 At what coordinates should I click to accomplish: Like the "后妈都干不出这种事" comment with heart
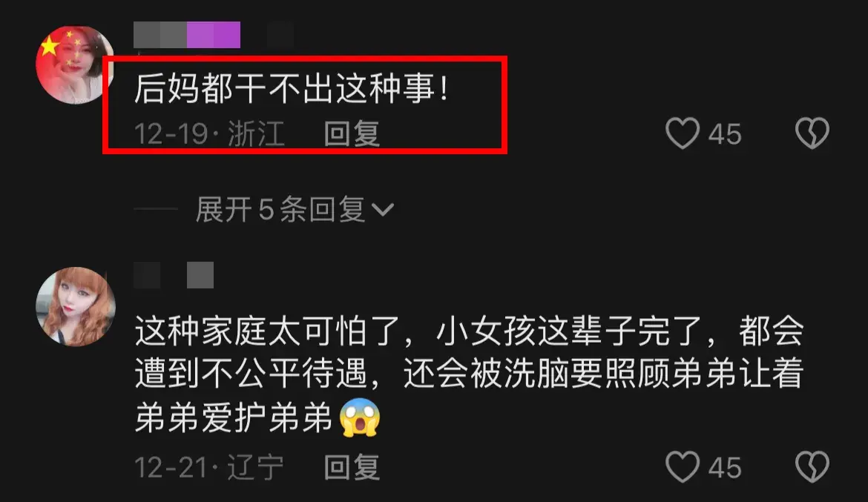(x=682, y=133)
